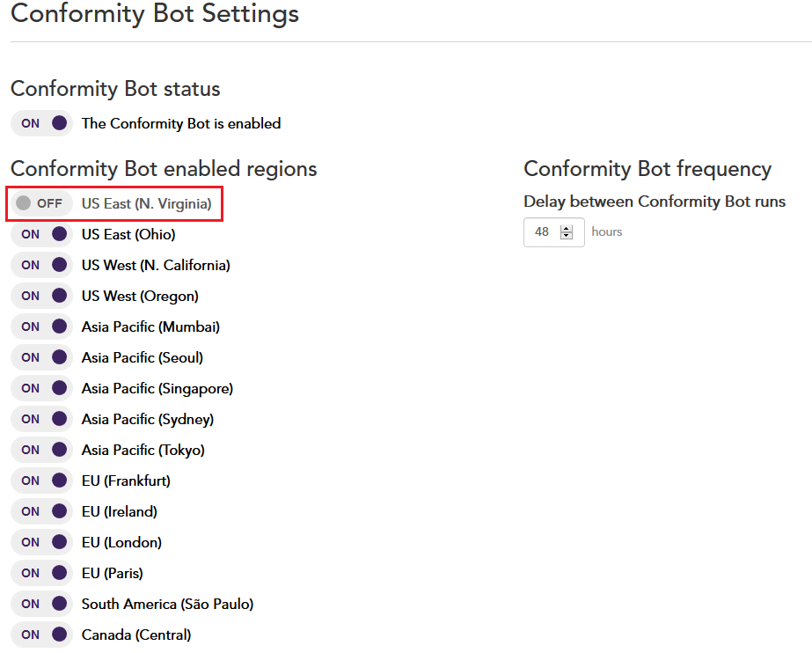
Task: Switch off Canada (Central) region
Action: click(x=41, y=635)
